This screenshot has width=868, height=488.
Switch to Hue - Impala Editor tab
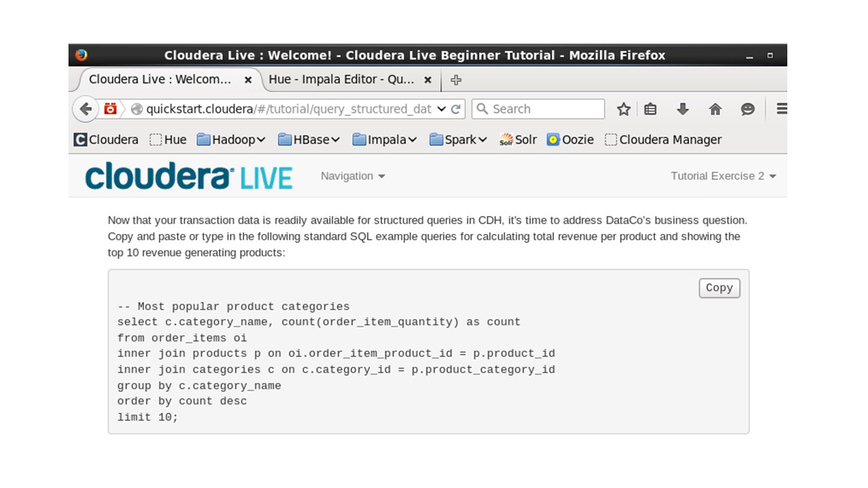coord(351,79)
